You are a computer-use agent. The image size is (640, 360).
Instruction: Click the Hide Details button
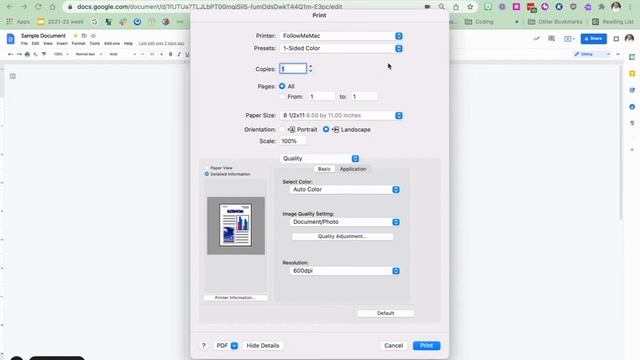[x=263, y=346]
